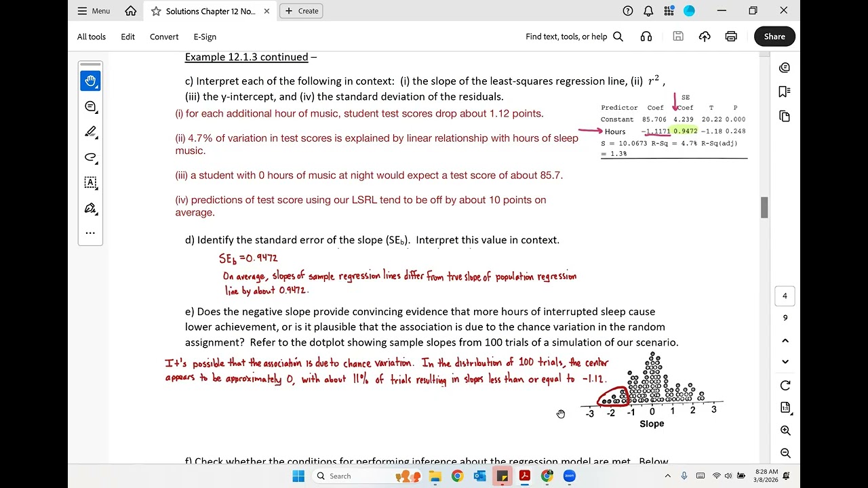The width and height of the screenshot is (868, 488).
Task: Click Find text, tools, or help search
Action: [574, 37]
